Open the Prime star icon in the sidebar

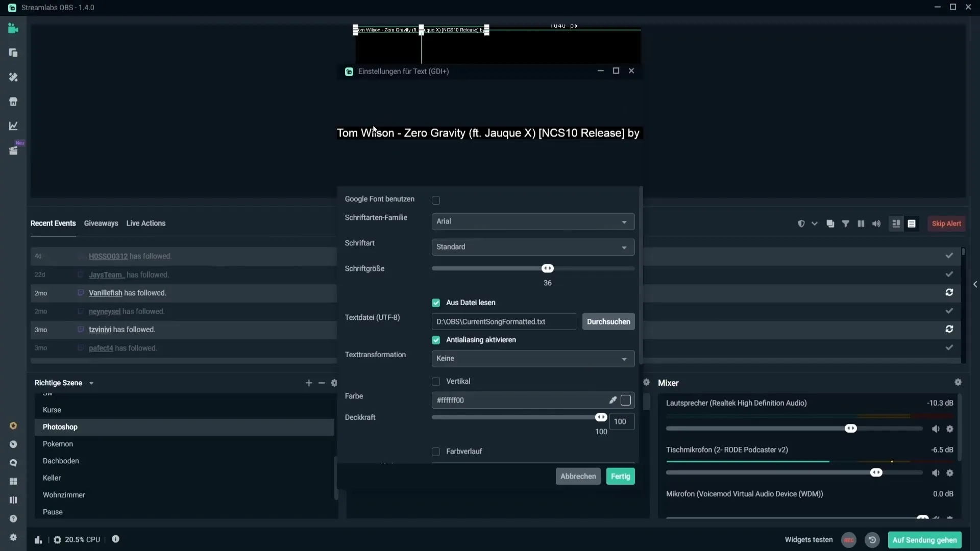[13, 426]
